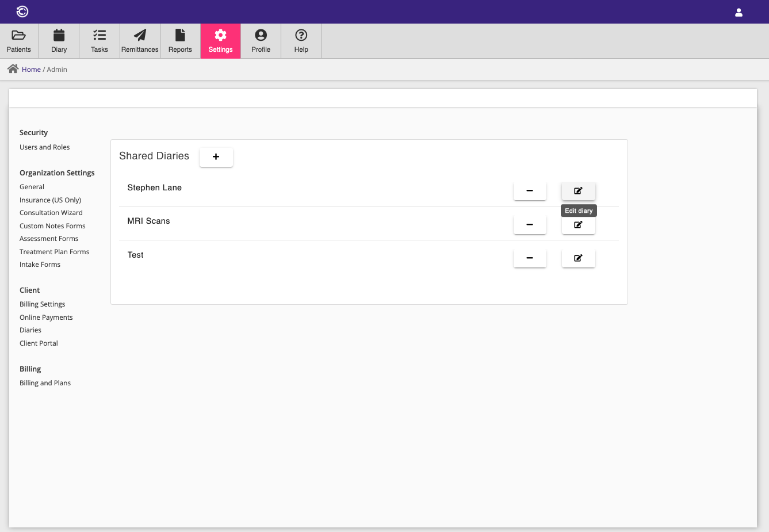
Task: Select the Client Portal link
Action: click(39, 343)
